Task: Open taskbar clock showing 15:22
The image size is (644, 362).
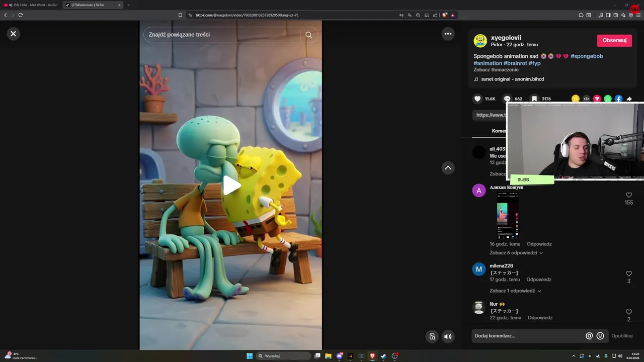Action: (x=632, y=356)
